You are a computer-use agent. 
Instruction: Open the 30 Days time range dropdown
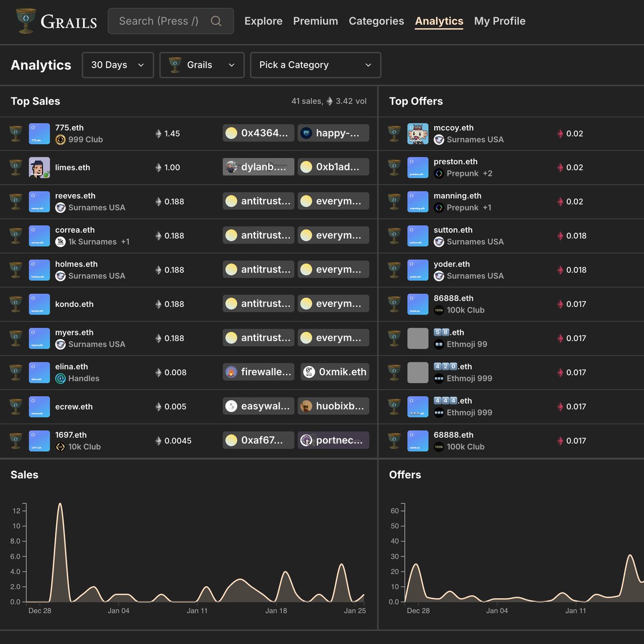tap(118, 65)
